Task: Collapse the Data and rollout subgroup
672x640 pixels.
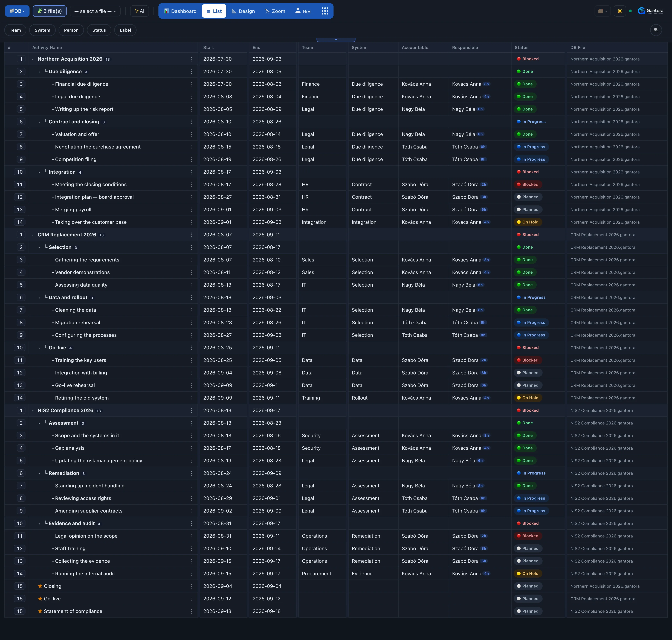Action: click(x=39, y=298)
